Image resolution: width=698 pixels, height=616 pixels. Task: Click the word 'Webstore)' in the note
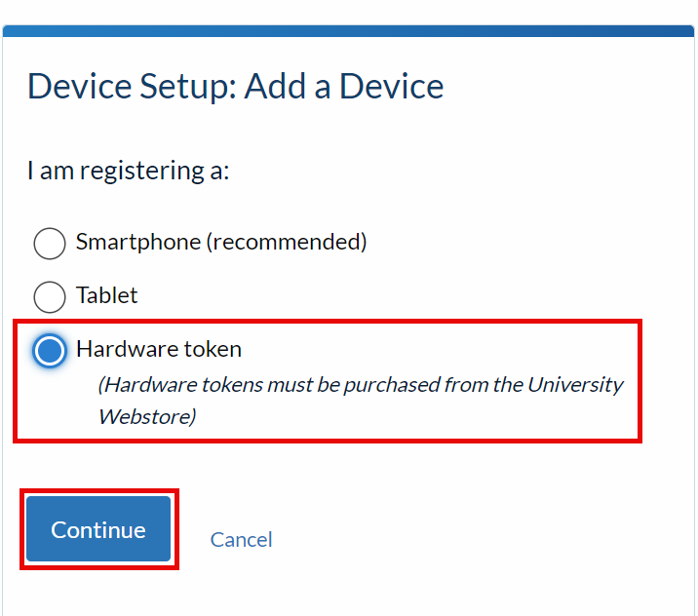(x=147, y=417)
